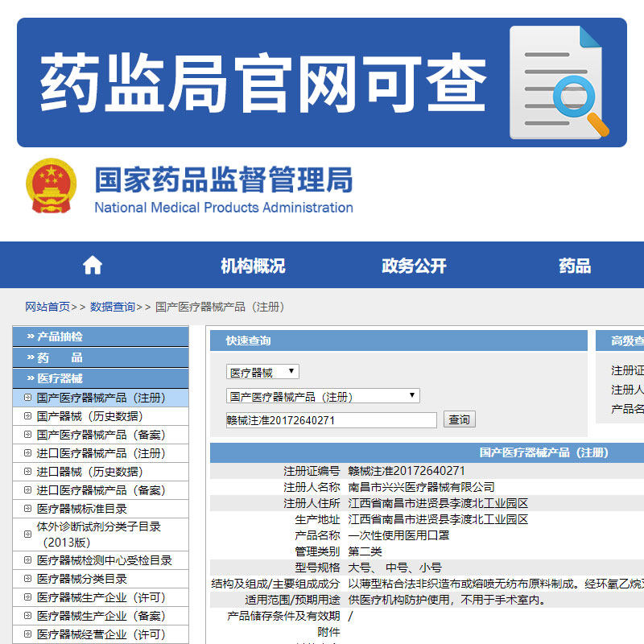Click the 注册证编号 field label
This screenshot has width=644, height=644.
(x=312, y=471)
